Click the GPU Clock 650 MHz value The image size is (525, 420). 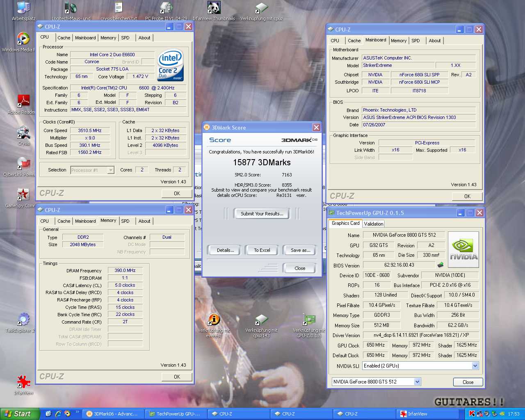376,345
